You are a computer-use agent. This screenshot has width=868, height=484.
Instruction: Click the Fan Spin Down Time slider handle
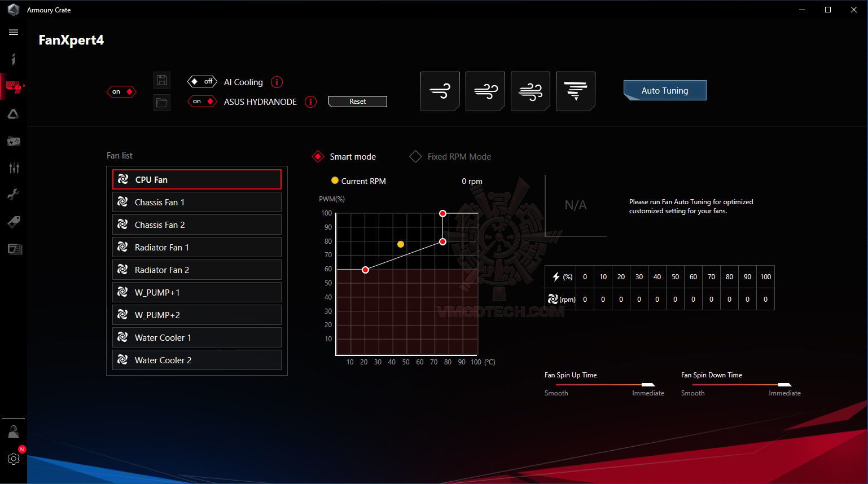coord(785,385)
